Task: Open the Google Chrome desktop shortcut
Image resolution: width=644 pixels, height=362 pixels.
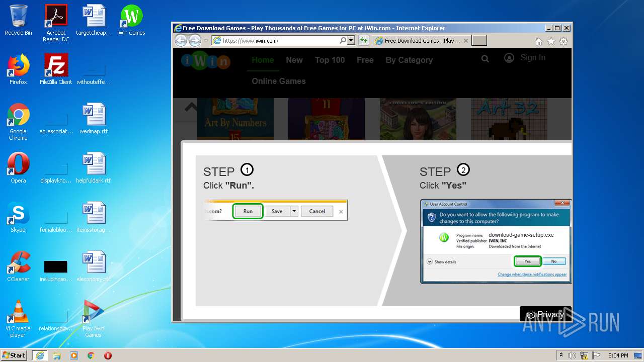Action: click(18, 122)
